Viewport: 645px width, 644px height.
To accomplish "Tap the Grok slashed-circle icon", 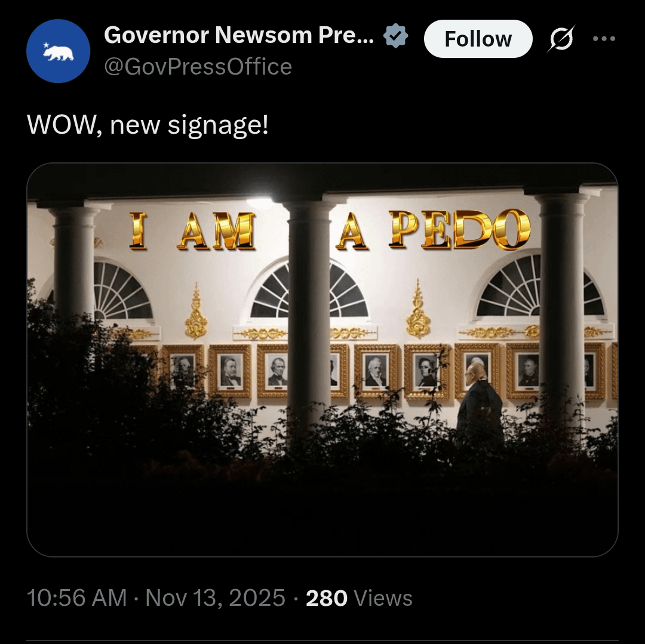I will pyautogui.click(x=560, y=39).
